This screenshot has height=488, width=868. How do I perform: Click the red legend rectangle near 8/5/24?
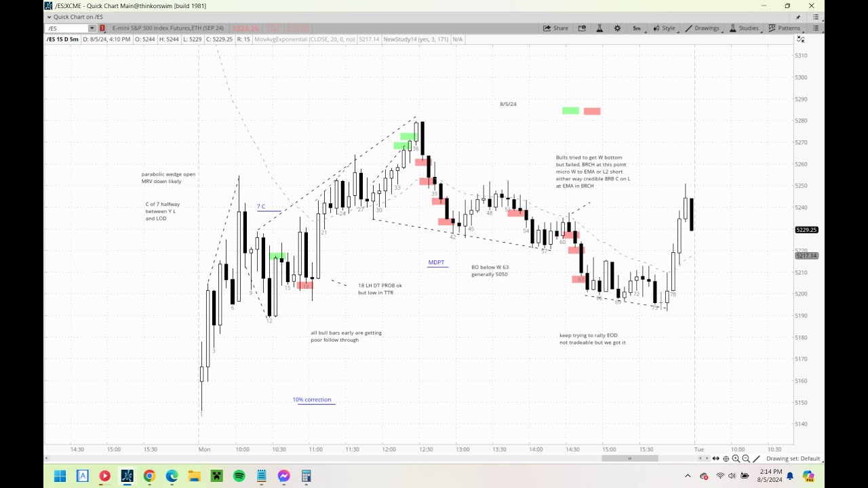point(592,111)
